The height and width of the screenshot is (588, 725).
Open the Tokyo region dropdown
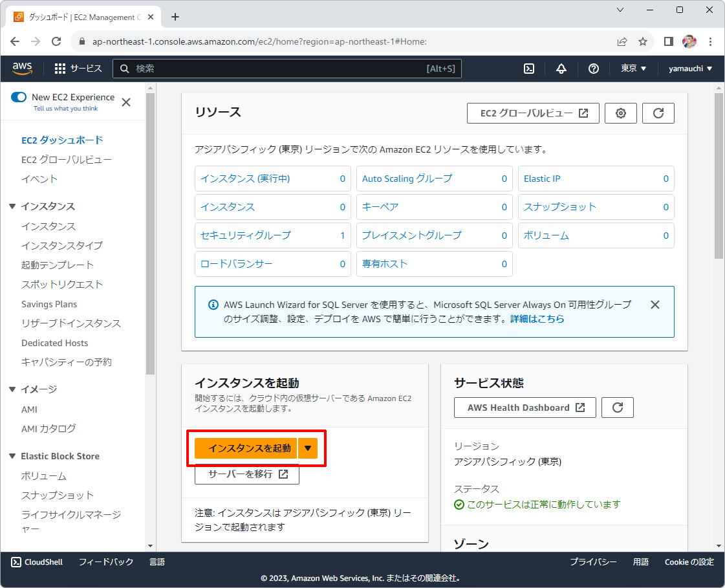point(633,69)
